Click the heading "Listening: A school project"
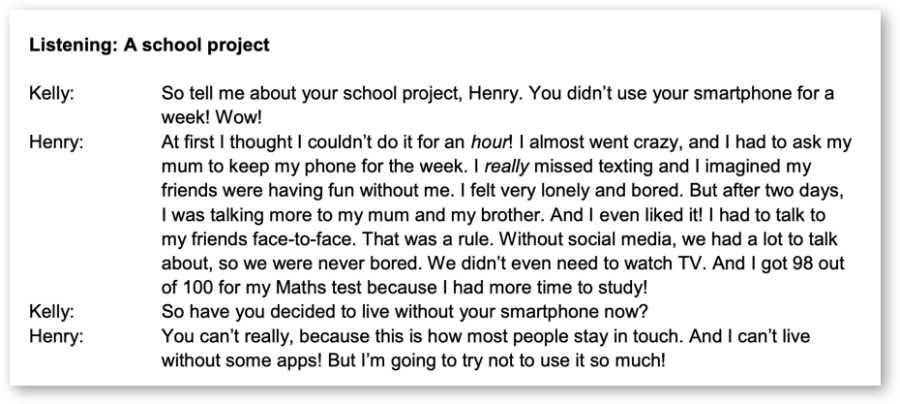 tap(149, 45)
